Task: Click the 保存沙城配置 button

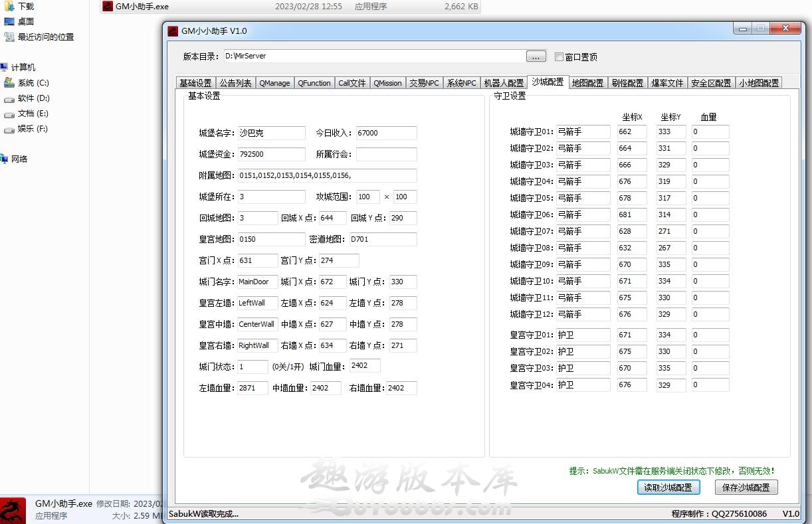Action: pos(746,487)
